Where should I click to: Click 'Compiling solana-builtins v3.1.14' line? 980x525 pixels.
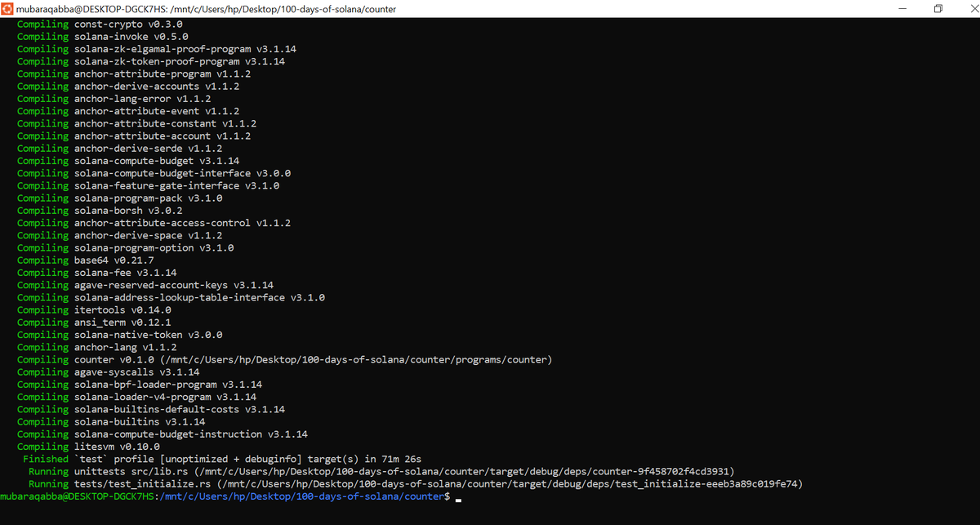(x=111, y=421)
